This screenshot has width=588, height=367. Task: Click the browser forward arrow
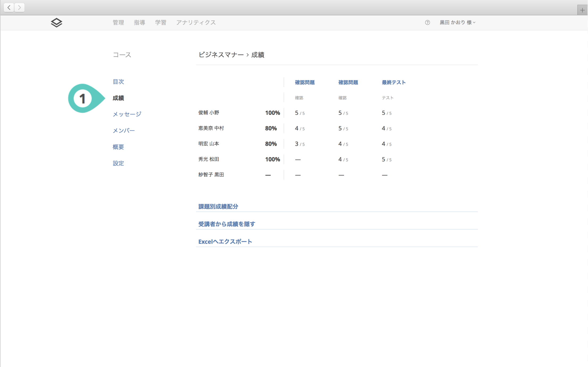pos(19,7)
